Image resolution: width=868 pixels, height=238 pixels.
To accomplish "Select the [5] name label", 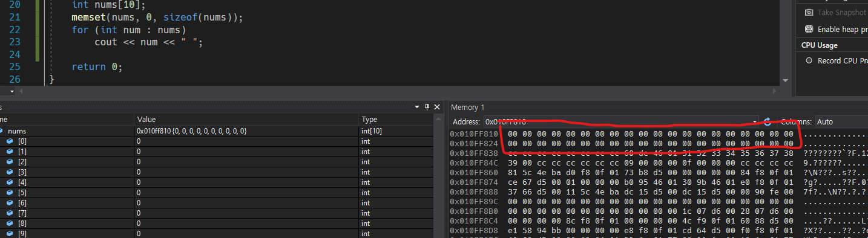I will pyautogui.click(x=22, y=192).
